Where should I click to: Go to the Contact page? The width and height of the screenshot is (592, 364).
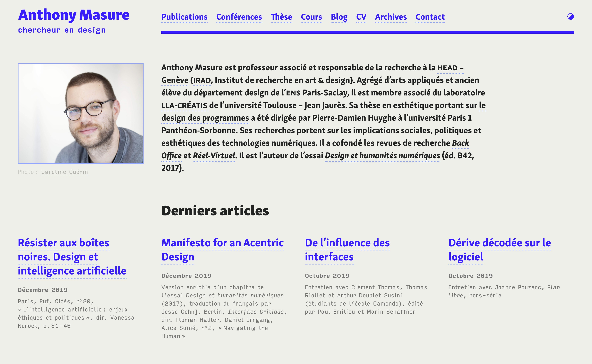pos(430,17)
